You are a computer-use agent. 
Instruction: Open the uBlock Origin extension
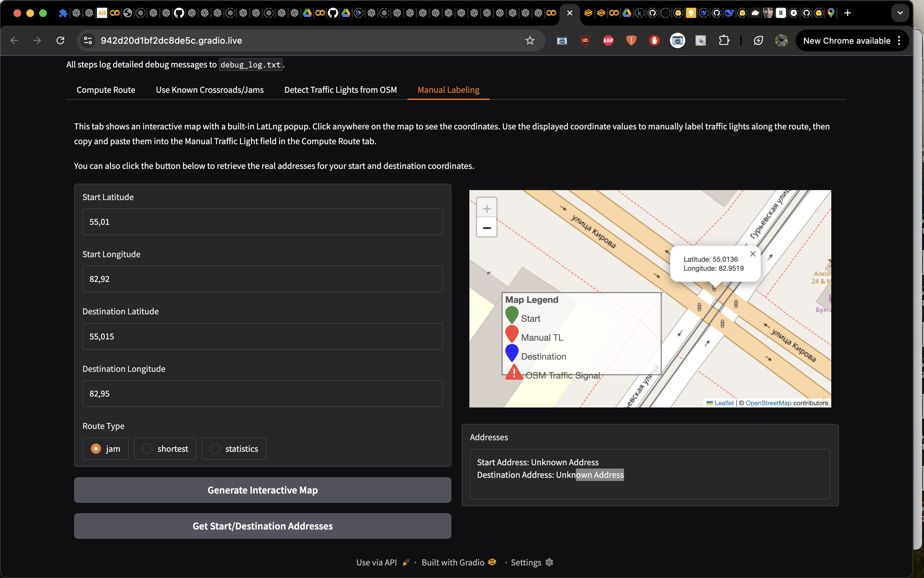pos(585,40)
